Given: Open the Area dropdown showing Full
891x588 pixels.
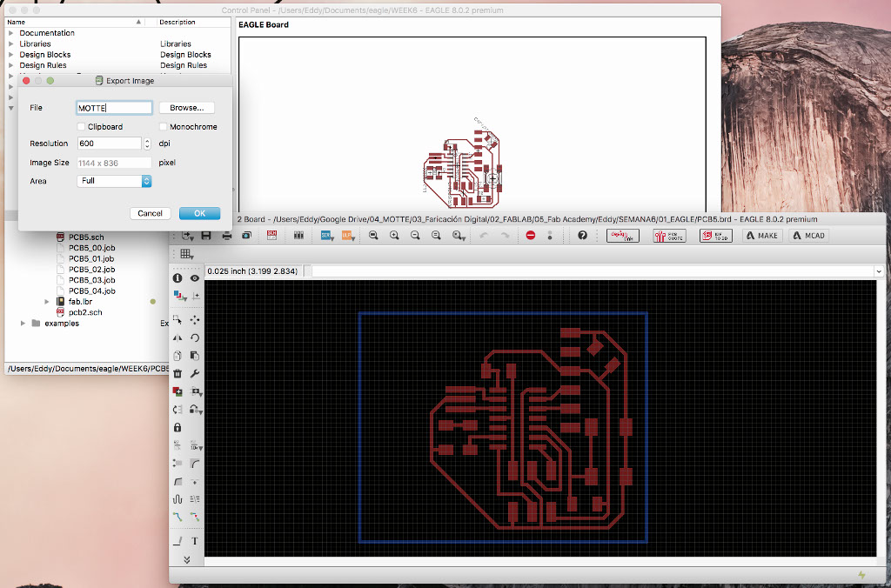Looking at the screenshot, I should [x=114, y=181].
